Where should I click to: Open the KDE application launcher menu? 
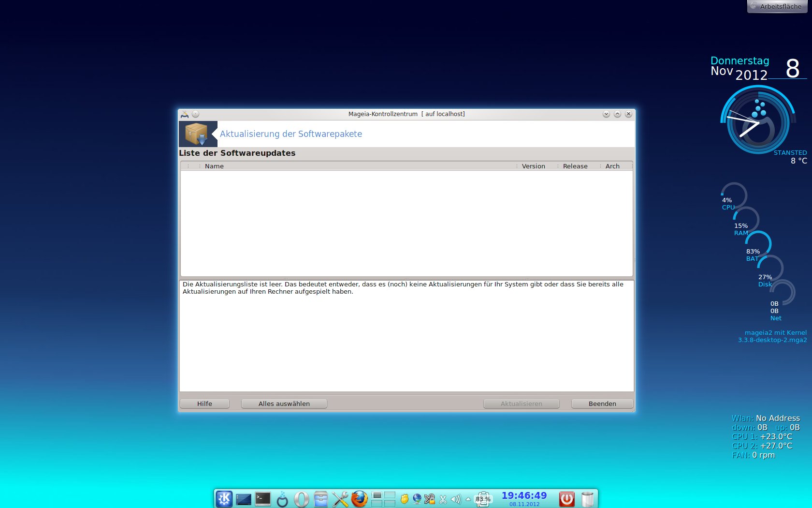point(224,499)
